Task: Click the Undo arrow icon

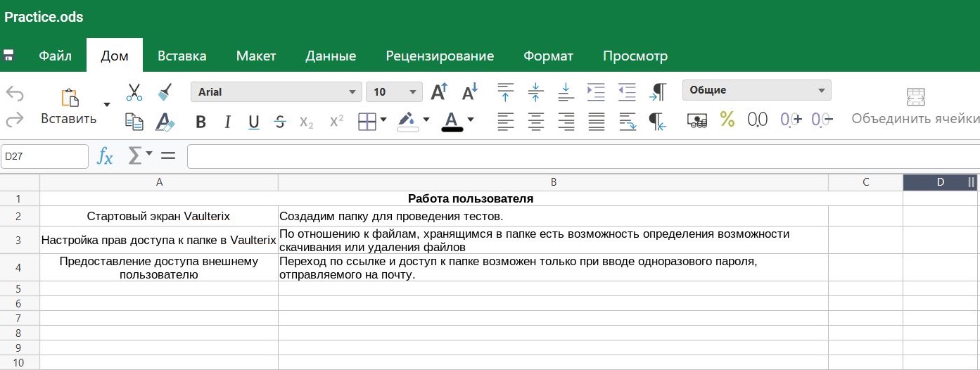Action: (x=14, y=94)
